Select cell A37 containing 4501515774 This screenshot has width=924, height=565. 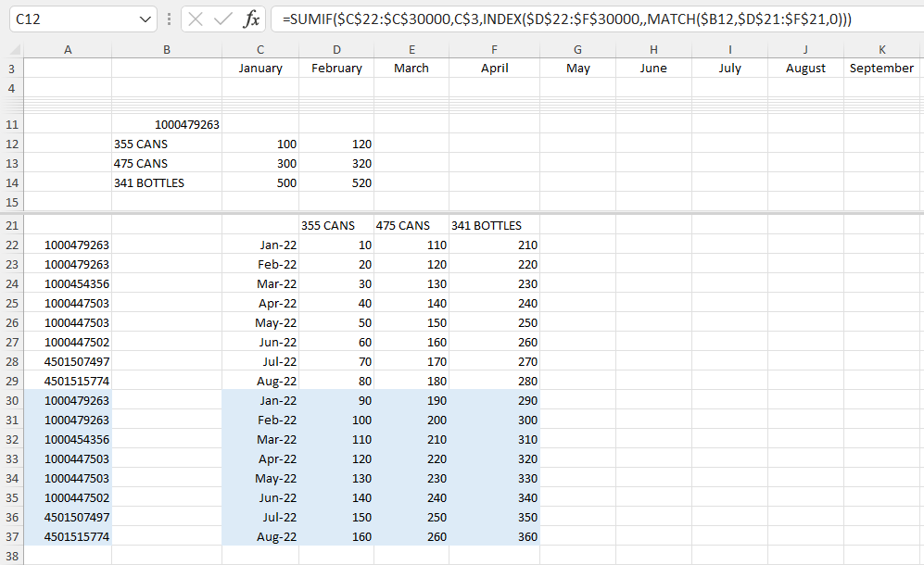tap(68, 536)
